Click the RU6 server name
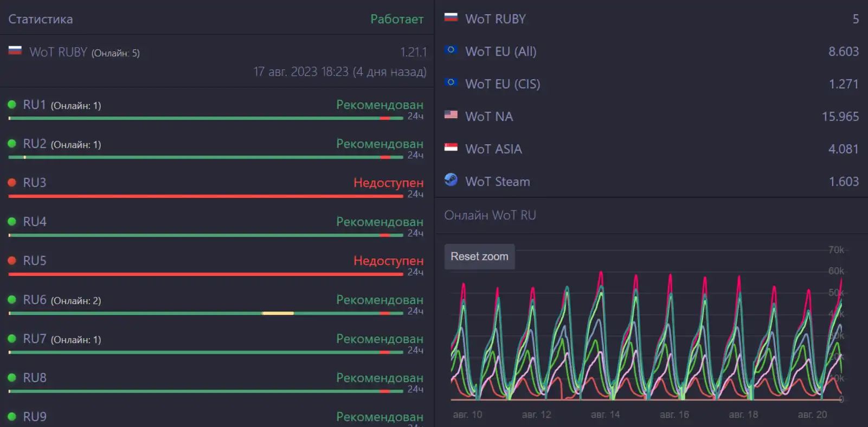 point(35,300)
